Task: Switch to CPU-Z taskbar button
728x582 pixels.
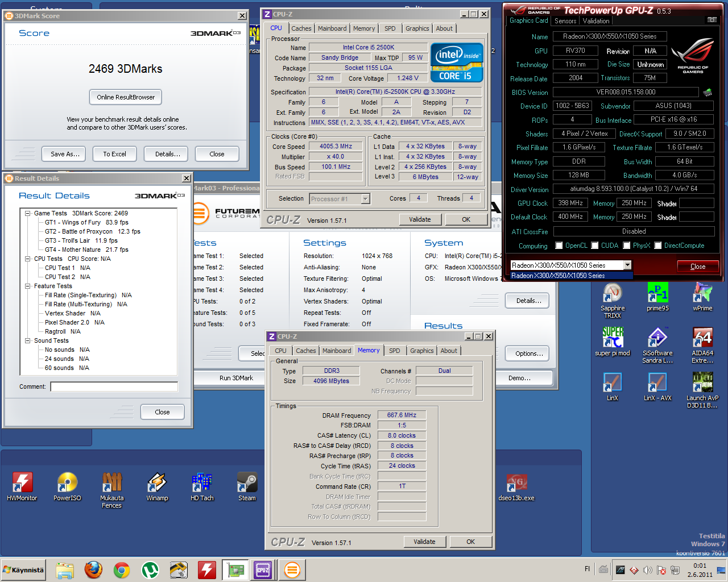Action: [x=263, y=570]
